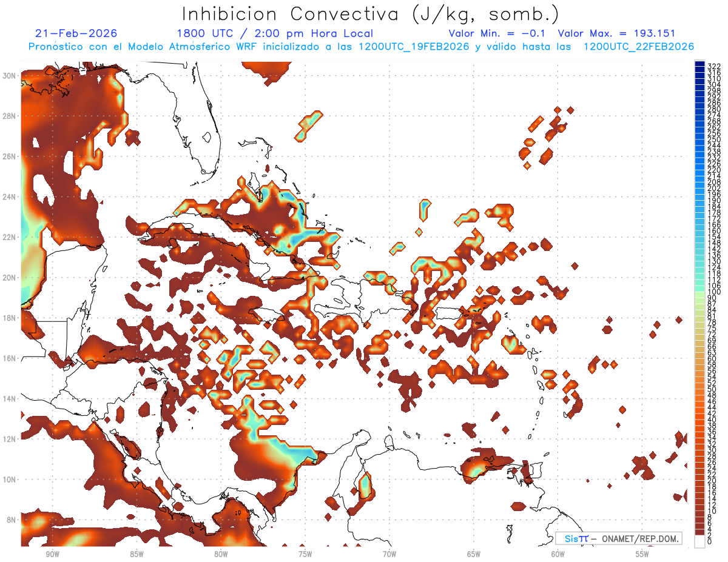Click the '1200UTC_22FEB2026' valid-until timestamp
The image size is (728, 562).
click(638, 47)
